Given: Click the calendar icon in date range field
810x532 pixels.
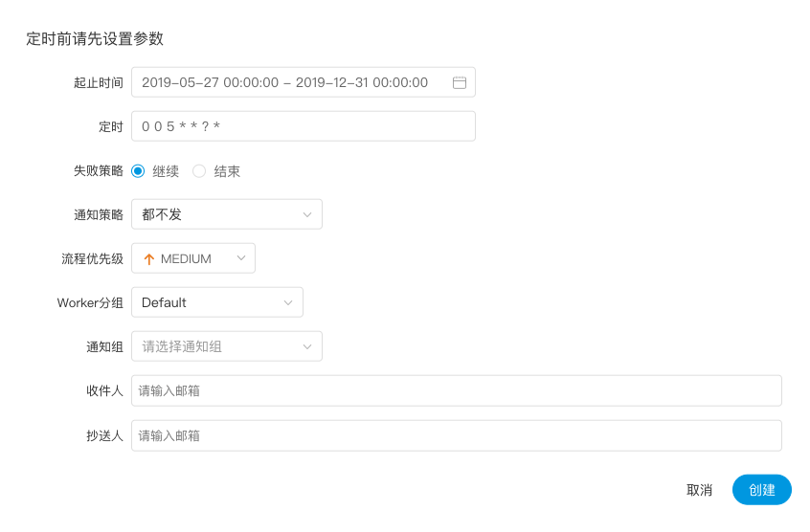Looking at the screenshot, I should tap(459, 83).
